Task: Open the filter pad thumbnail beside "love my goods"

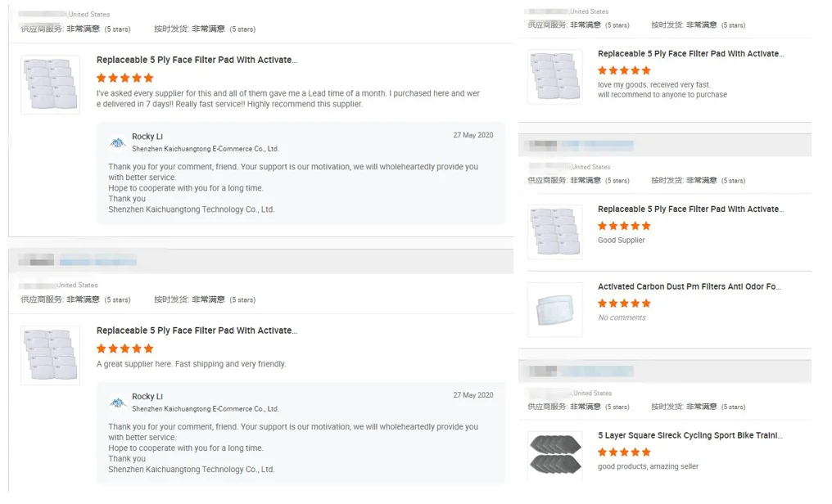Action: point(554,77)
